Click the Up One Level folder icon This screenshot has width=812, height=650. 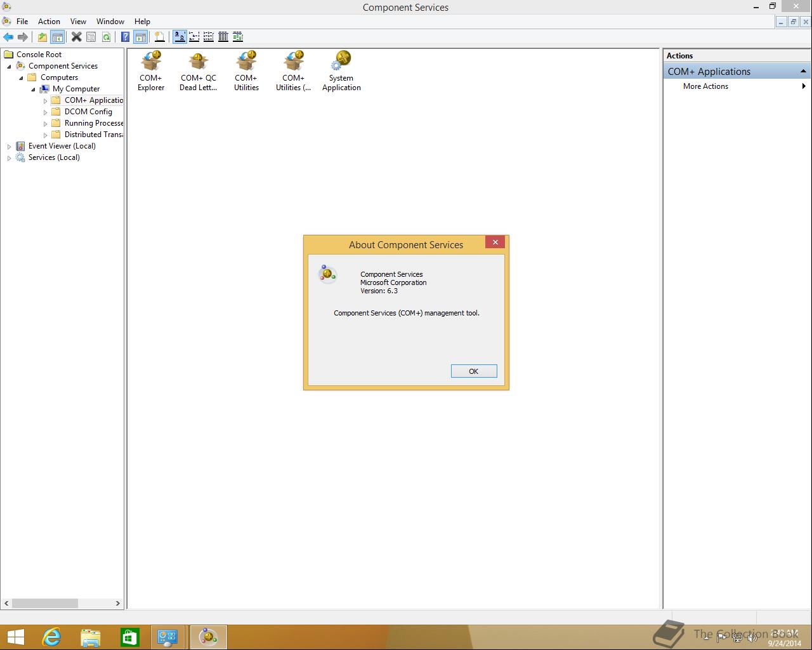[42, 37]
